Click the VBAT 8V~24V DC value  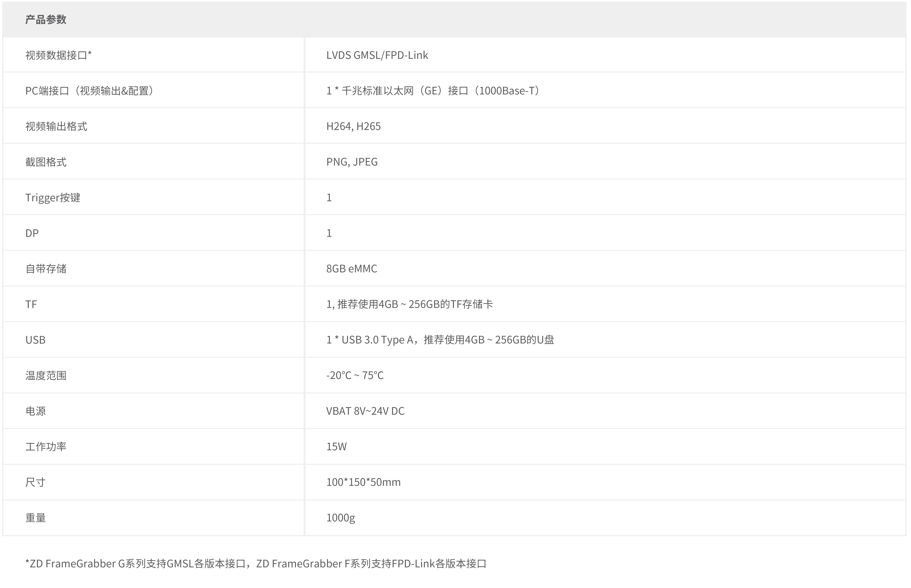(365, 411)
